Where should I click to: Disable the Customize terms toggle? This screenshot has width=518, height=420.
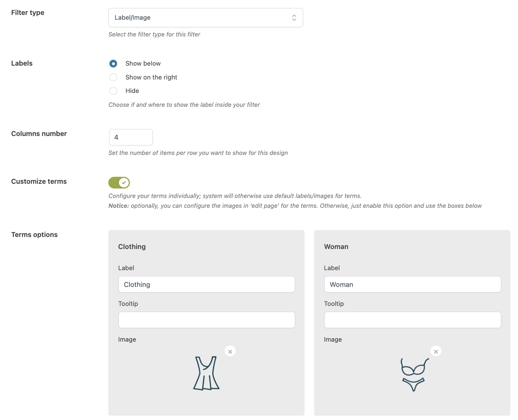[x=119, y=183]
